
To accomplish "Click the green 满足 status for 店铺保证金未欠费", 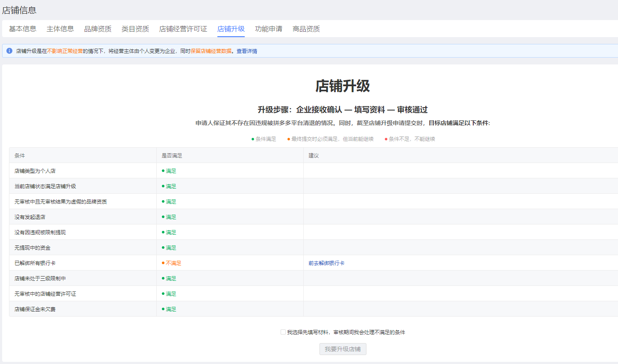I will tap(171, 309).
